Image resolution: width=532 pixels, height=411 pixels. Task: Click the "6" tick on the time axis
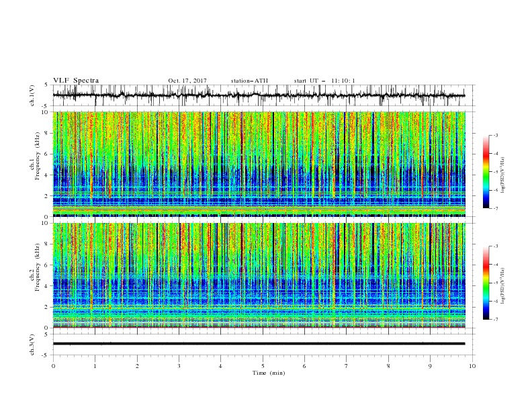[304, 366]
